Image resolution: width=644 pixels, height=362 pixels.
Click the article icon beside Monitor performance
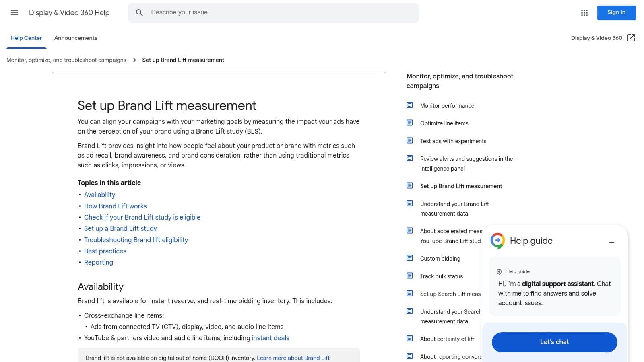tap(410, 105)
